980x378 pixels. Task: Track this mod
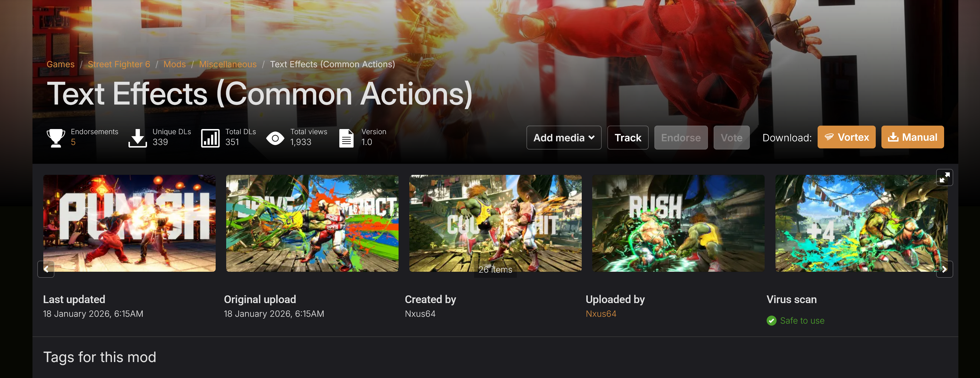point(628,138)
